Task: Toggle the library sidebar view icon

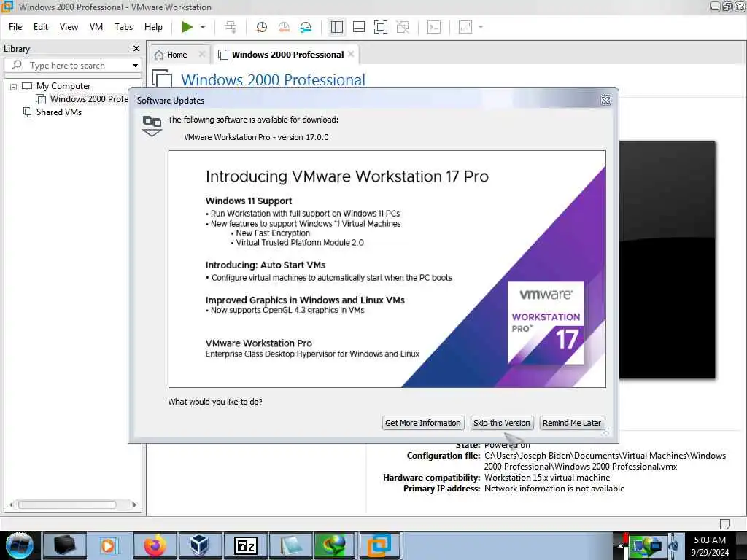Action: [337, 27]
